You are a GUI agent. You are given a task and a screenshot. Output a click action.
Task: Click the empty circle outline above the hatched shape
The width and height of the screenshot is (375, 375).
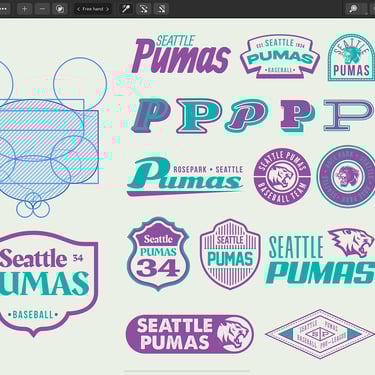(80, 83)
